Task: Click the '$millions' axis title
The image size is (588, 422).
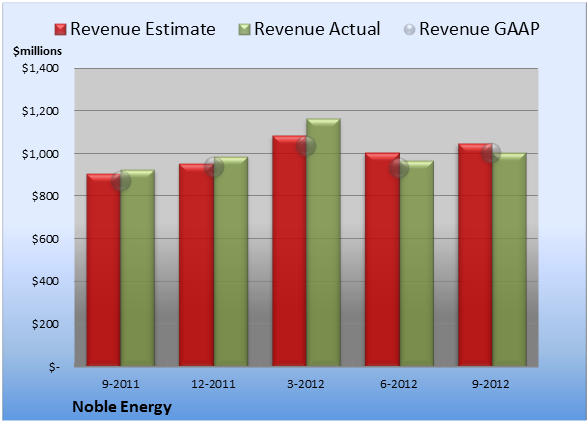Action: click(x=38, y=51)
